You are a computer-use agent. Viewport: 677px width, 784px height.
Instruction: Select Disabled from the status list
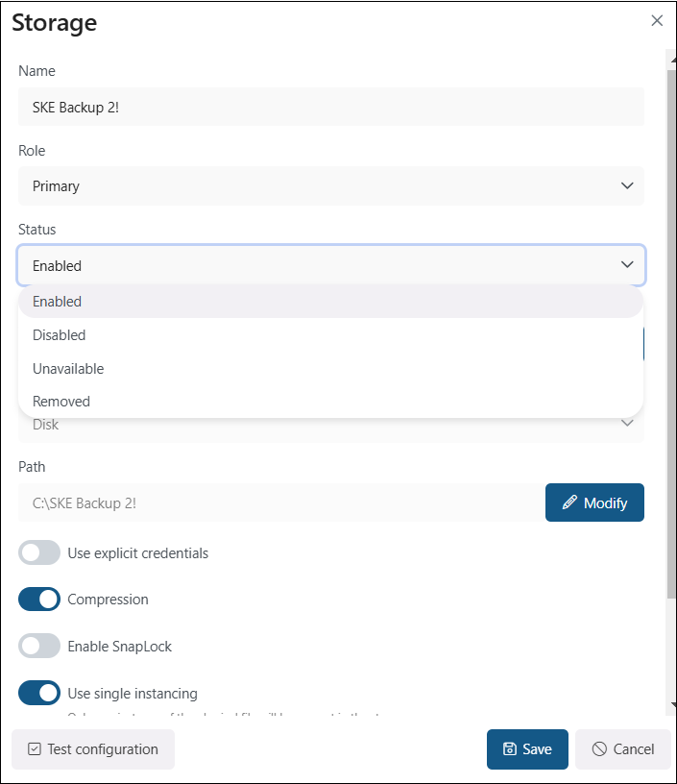coord(60,335)
